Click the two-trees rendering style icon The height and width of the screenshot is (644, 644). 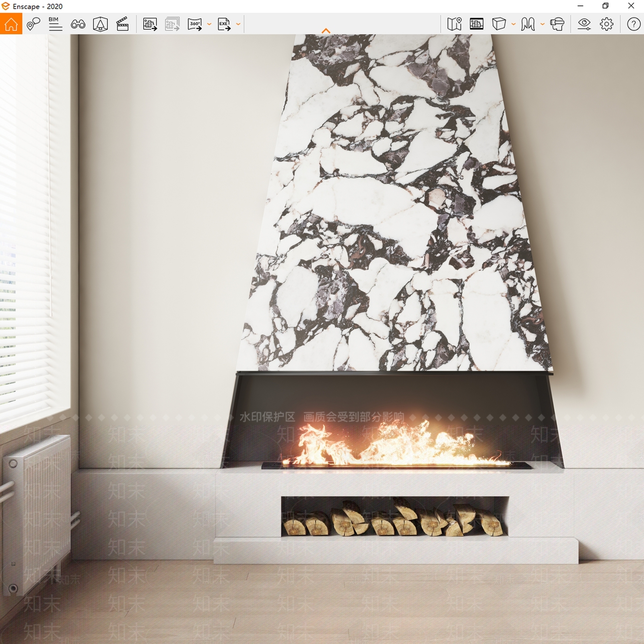(x=528, y=24)
